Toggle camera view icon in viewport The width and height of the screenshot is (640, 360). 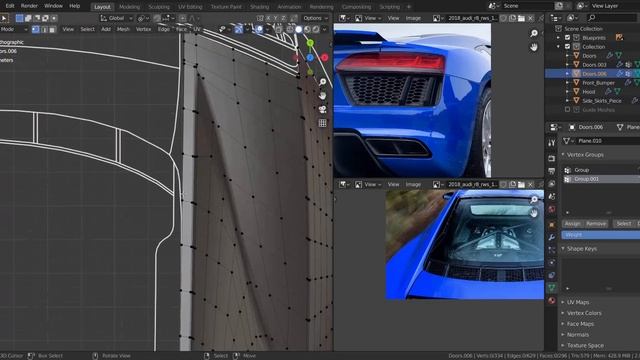pos(322,109)
